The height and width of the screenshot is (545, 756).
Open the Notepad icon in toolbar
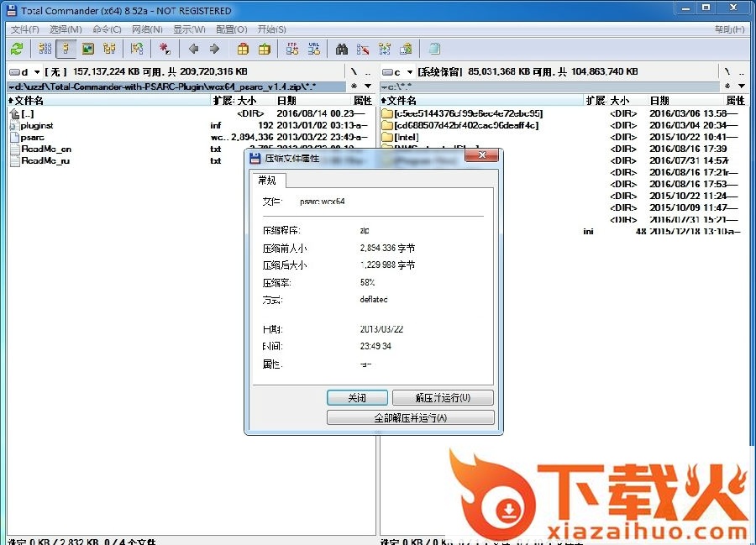coord(434,49)
